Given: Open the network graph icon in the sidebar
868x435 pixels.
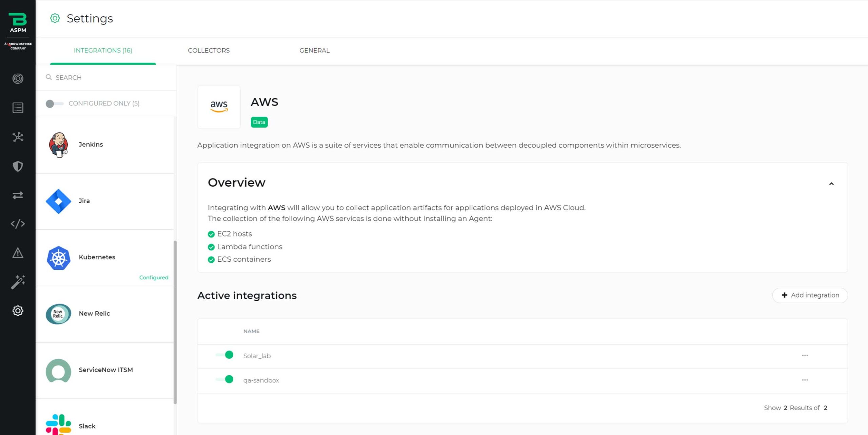Looking at the screenshot, I should click(x=18, y=137).
